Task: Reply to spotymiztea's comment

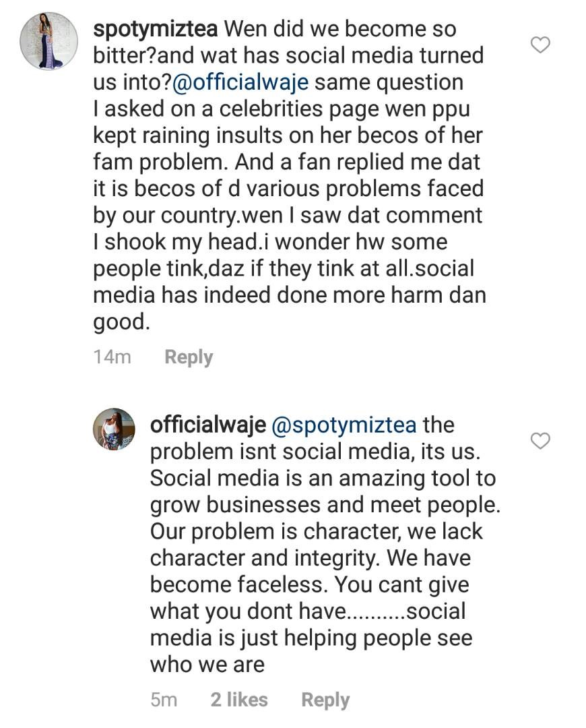Action: (189, 357)
